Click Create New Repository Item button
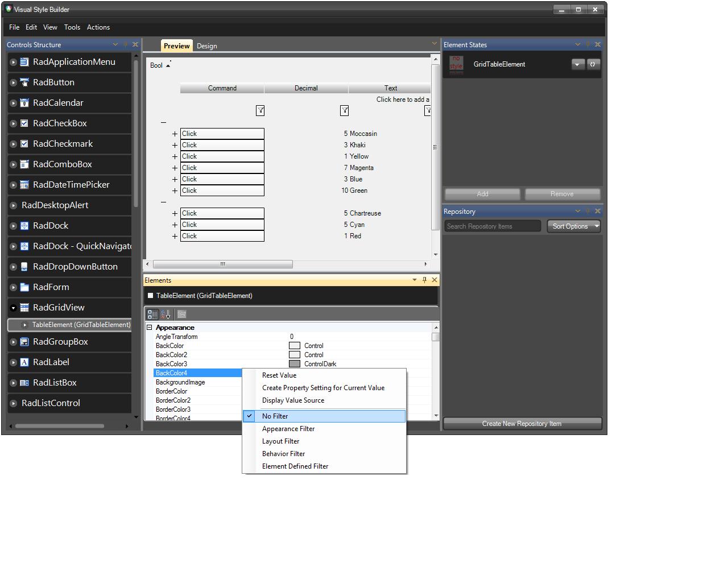Screen dimensions: 728x567 click(522, 424)
